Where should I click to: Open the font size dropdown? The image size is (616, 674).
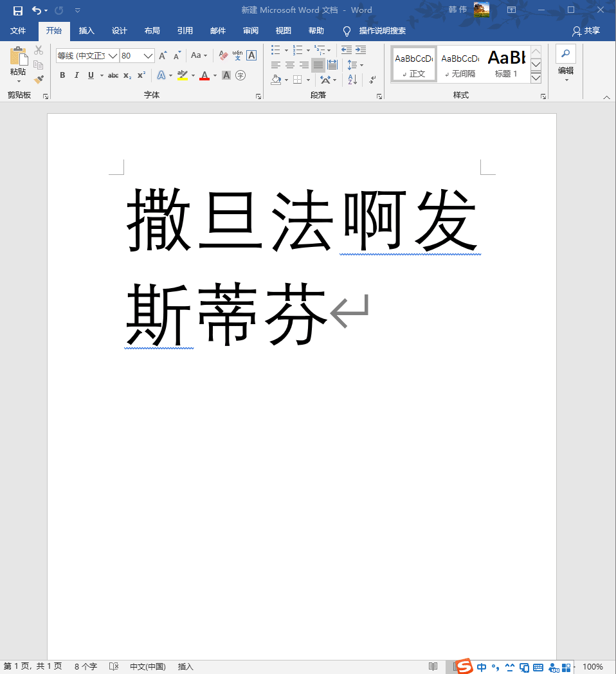click(147, 55)
